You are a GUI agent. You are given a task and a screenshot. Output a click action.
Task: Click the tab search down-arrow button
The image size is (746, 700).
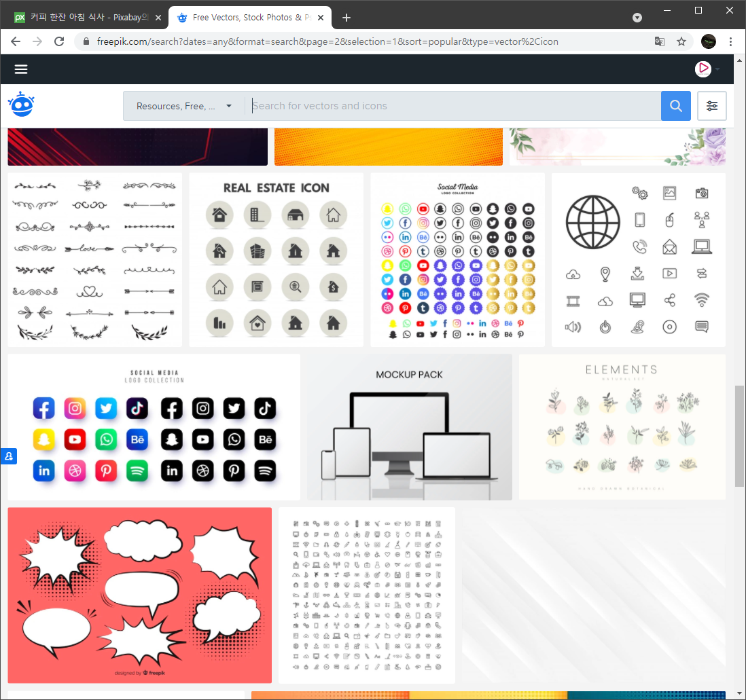pos(637,18)
